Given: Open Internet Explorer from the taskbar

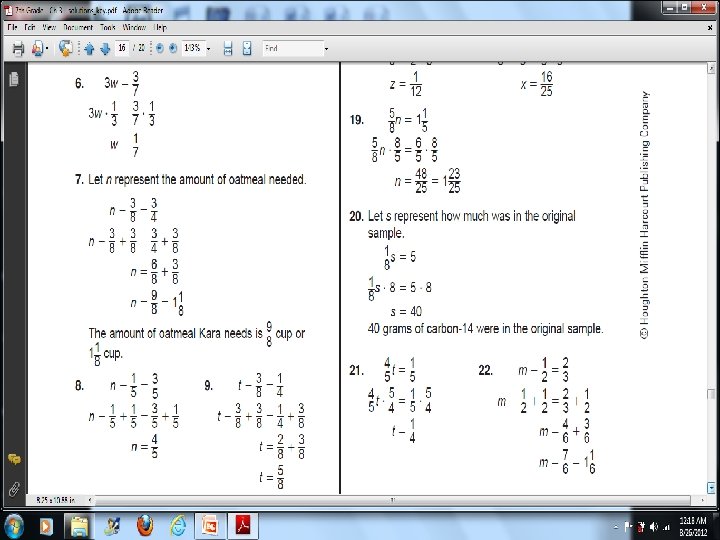Looking at the screenshot, I should 177,526.
